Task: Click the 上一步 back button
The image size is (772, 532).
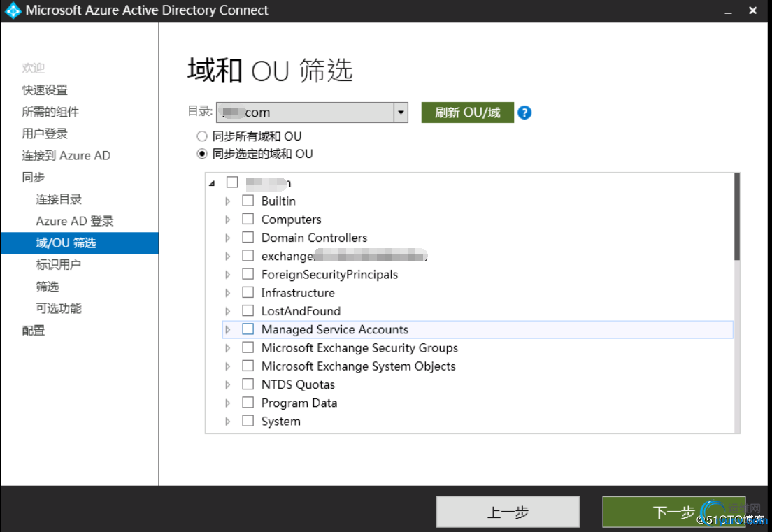Action: click(508, 512)
